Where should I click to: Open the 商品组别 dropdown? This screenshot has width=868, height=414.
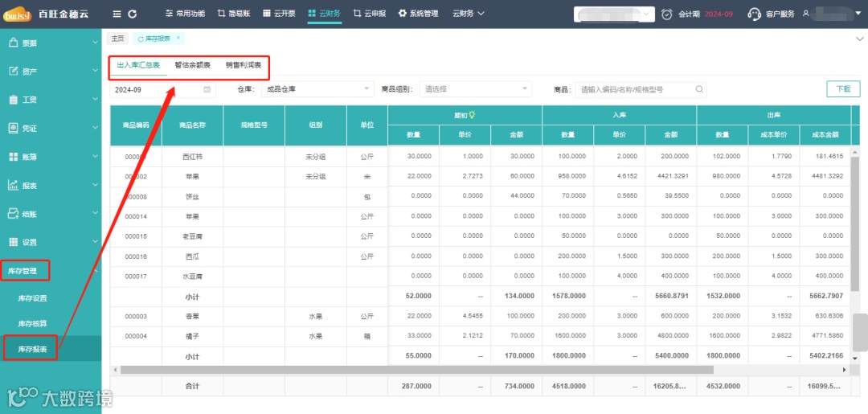click(476, 89)
